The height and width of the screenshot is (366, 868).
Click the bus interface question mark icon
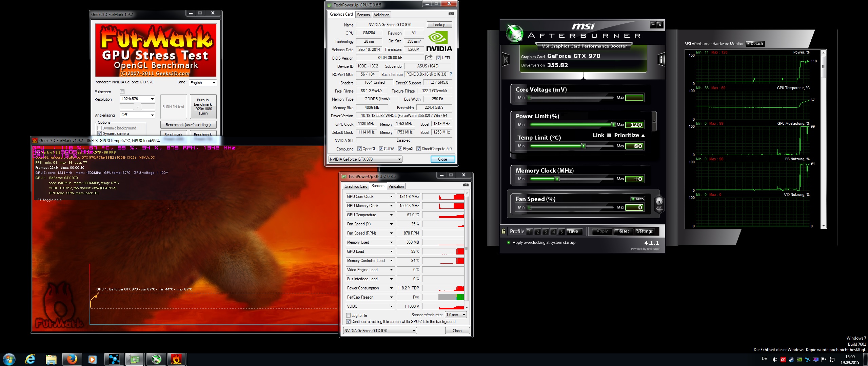[451, 74]
